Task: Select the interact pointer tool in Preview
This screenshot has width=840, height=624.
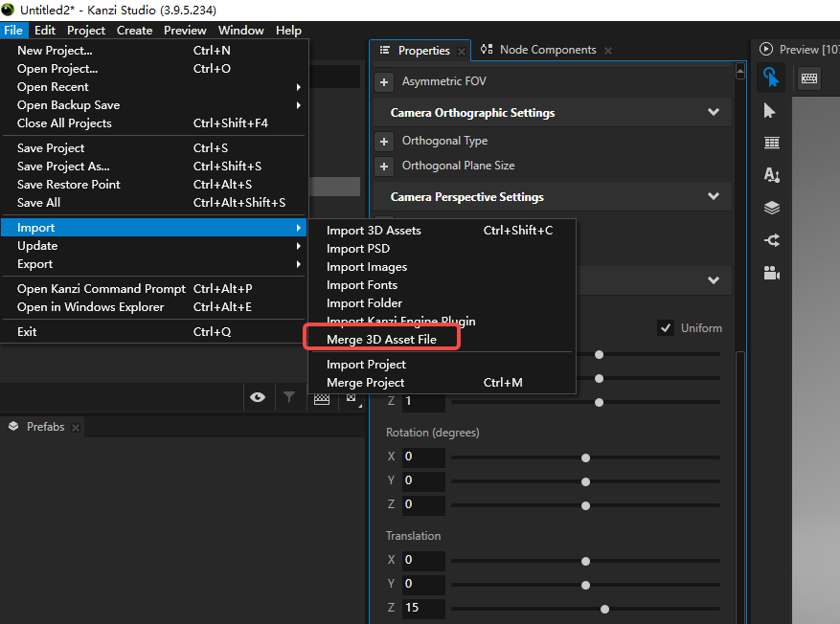Action: (x=771, y=78)
